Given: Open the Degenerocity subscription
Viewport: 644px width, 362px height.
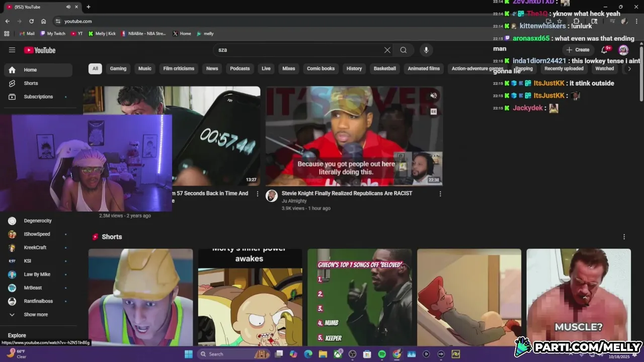Looking at the screenshot, I should point(38,221).
